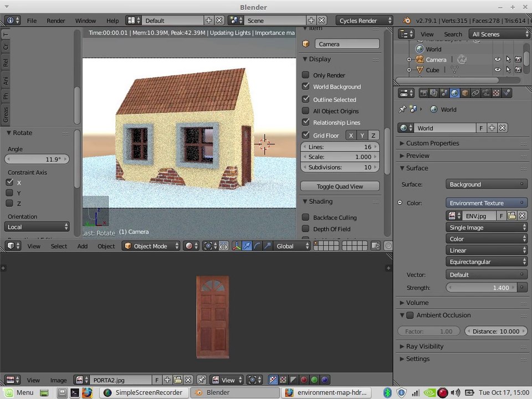Show the blue channel in image editor
Screen dimensions: 532x399
(325, 380)
